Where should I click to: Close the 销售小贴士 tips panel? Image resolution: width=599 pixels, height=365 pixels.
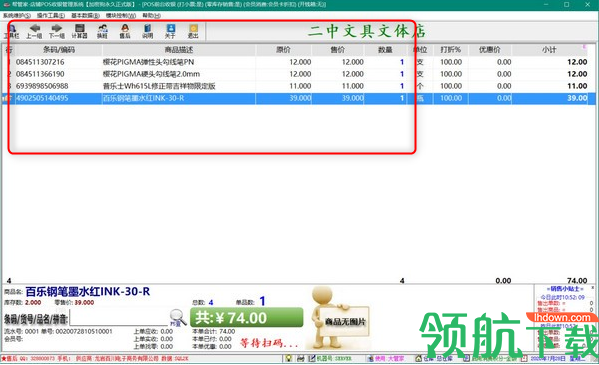tap(593, 287)
